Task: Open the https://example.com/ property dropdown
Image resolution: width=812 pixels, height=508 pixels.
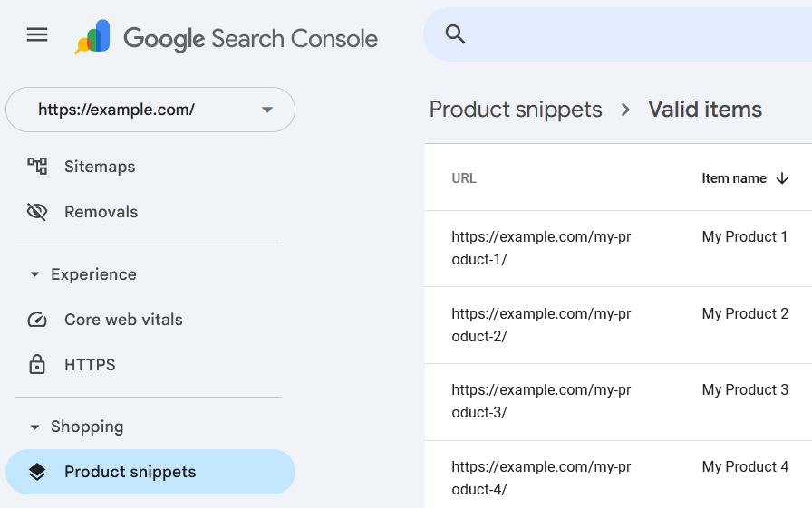Action: pyautogui.click(x=150, y=110)
